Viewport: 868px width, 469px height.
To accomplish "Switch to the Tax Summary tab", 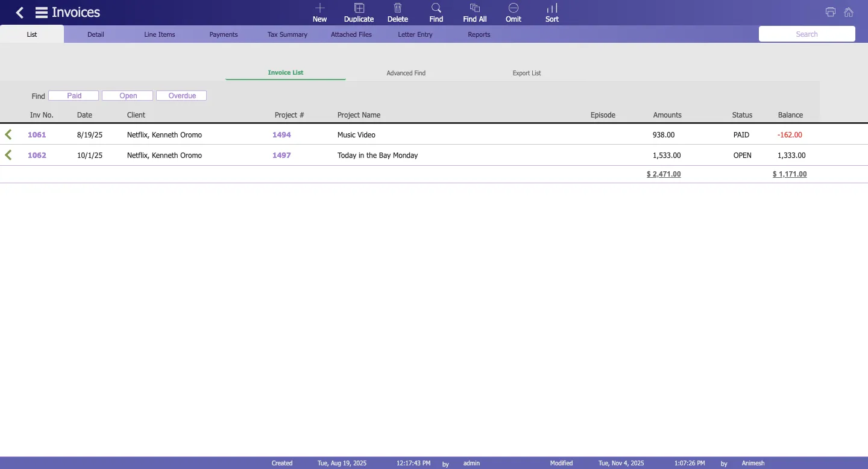I will [x=287, y=34].
